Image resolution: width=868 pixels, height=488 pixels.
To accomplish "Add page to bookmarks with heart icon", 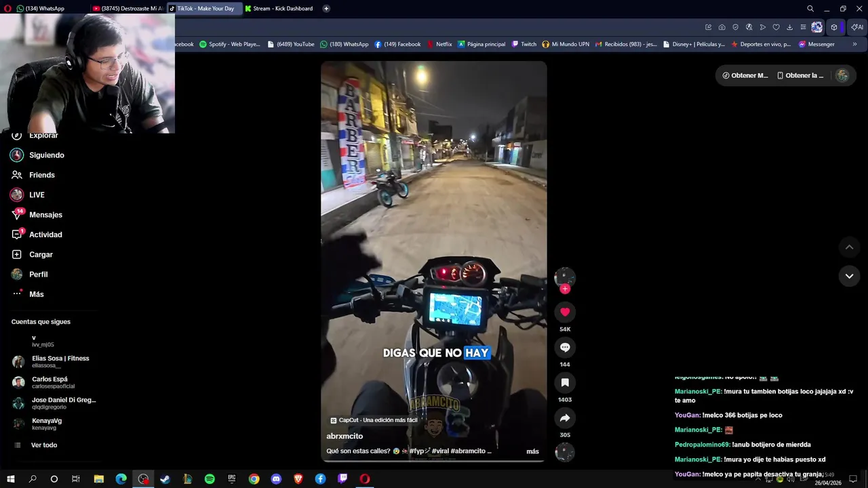I will (x=776, y=27).
